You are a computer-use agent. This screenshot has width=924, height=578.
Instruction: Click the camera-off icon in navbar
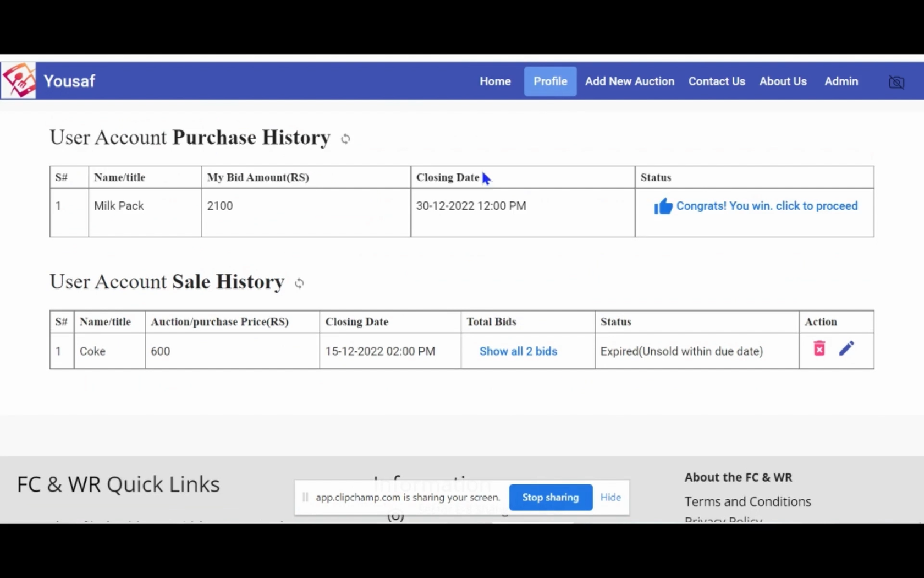click(x=896, y=82)
